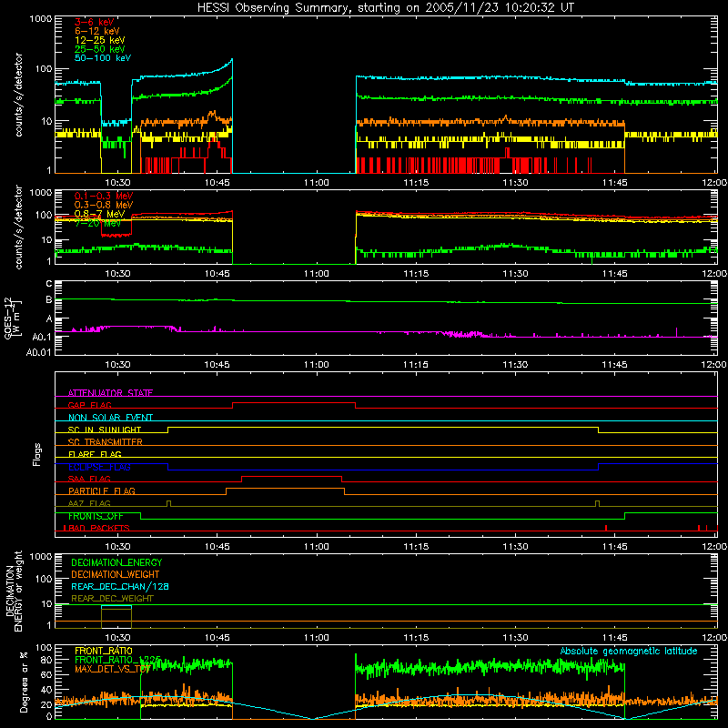Viewport: 728px width, 728px height.
Task: Click the C class tick label on GOES axis
Action: tap(49, 284)
